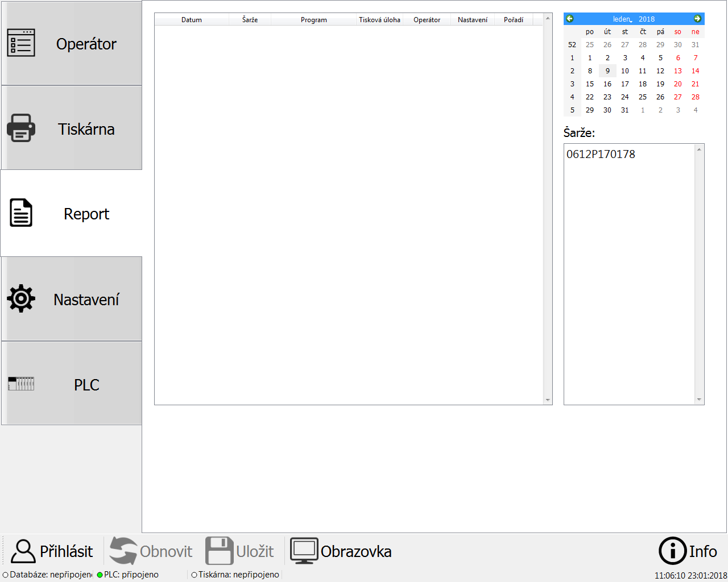The width and height of the screenshot is (728, 582).
Task: Click the 'Tiskárna: nepřipojeno' status text
Action: pyautogui.click(x=239, y=575)
